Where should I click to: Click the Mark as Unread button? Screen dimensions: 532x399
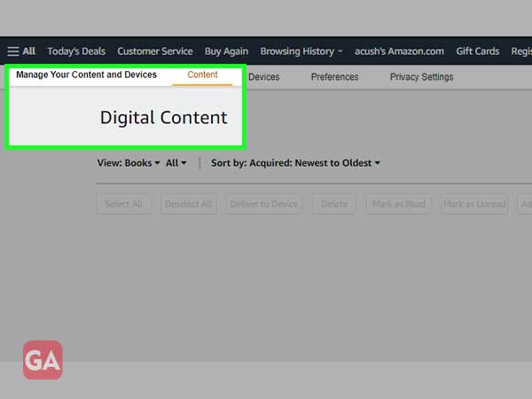474,204
